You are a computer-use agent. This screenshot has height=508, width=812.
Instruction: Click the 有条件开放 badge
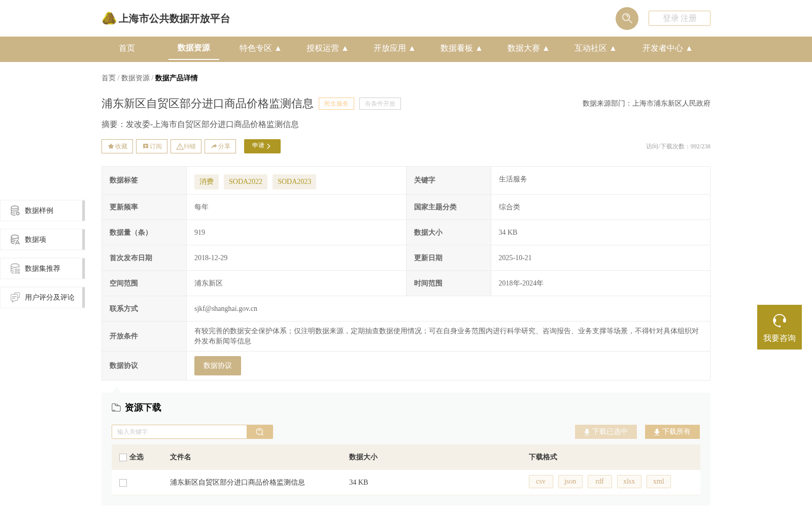coord(380,104)
